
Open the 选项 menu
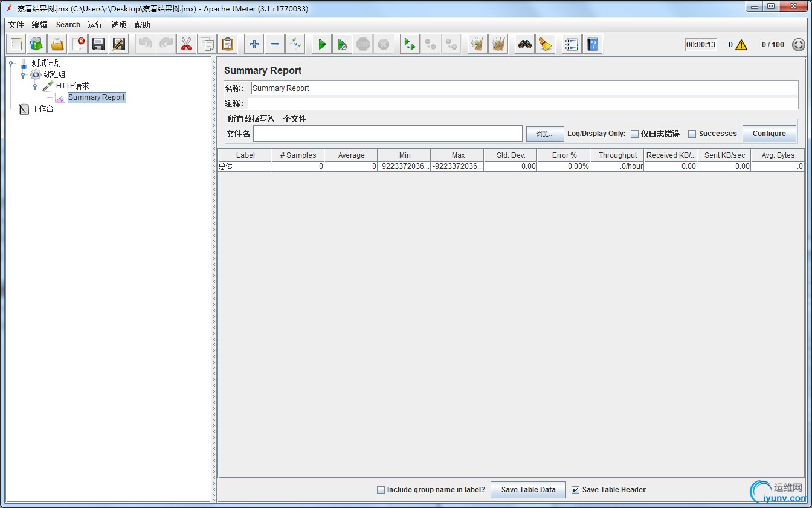coord(119,25)
